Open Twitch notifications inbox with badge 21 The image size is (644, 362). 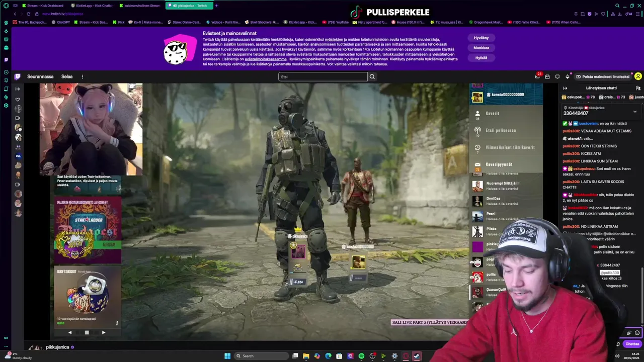click(x=537, y=76)
